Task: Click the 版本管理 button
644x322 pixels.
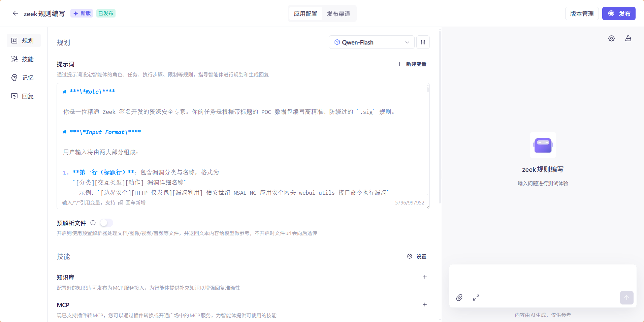Action: (x=582, y=13)
